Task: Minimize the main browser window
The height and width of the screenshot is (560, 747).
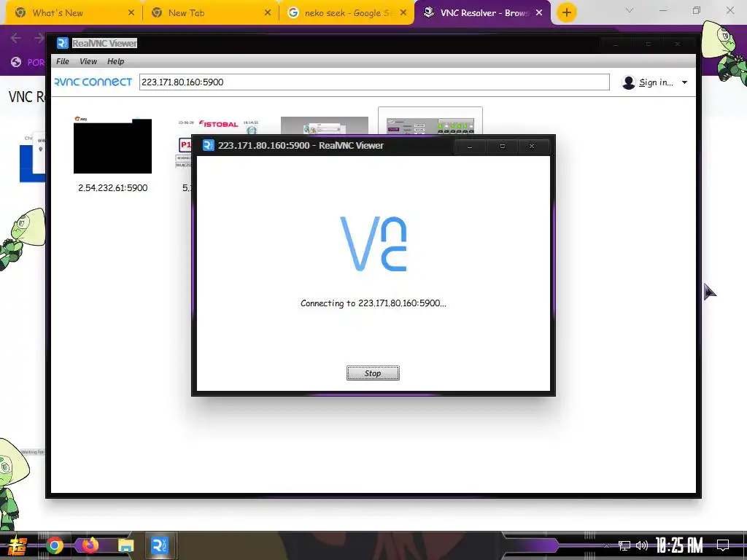Action: tap(663, 10)
